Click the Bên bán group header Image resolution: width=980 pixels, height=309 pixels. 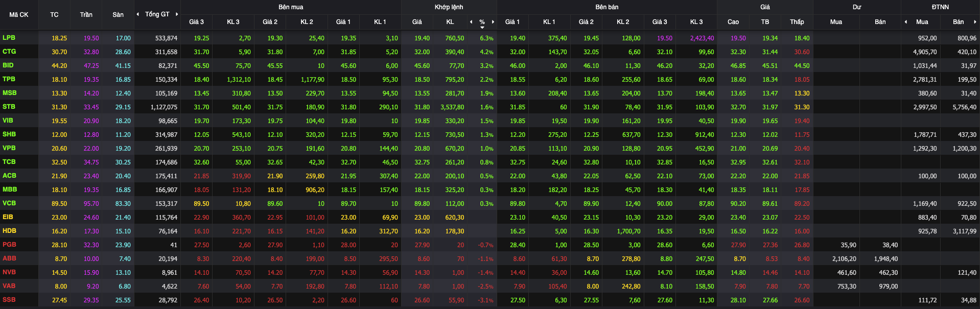click(x=607, y=7)
